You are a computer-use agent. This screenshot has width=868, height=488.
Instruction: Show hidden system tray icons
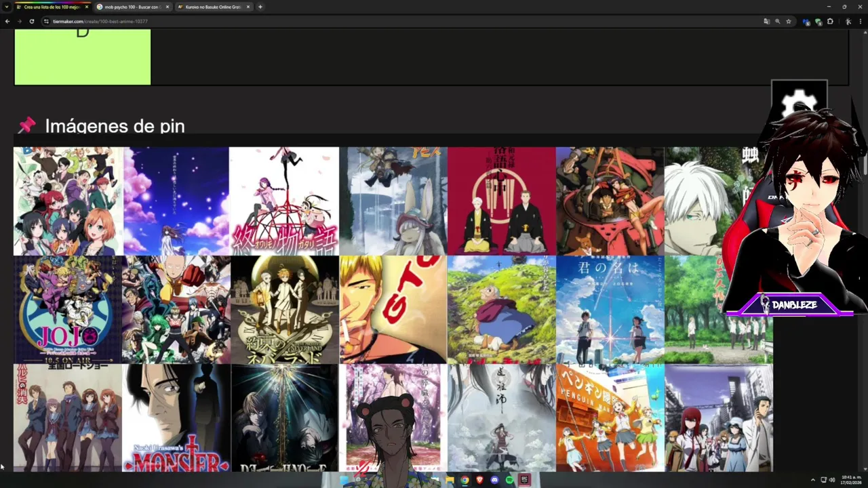(813, 480)
